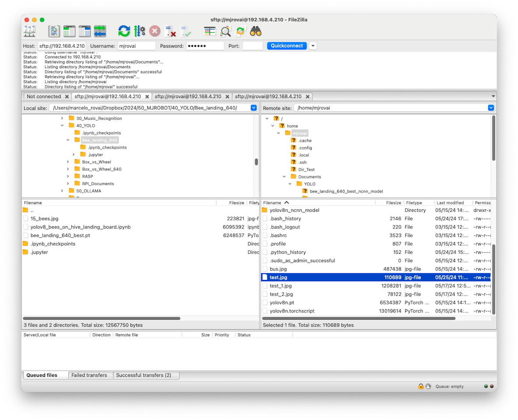
Task: Click the binoculars file search icon
Action: [256, 31]
